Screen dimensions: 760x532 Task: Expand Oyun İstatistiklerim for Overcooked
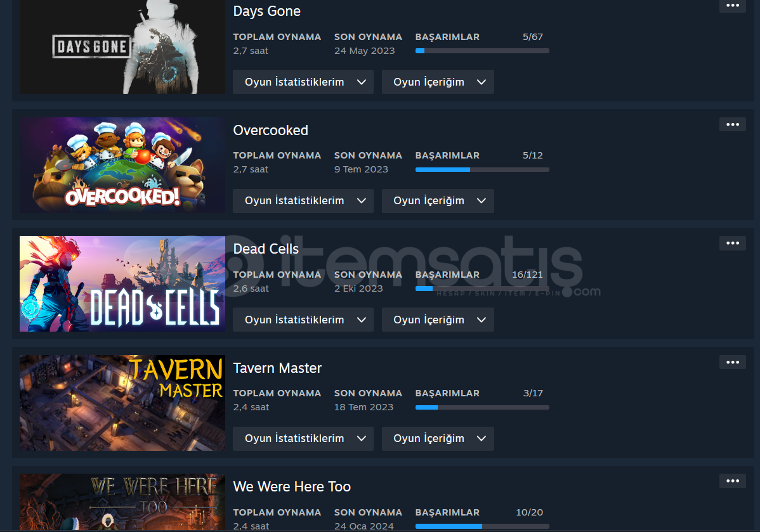pos(303,200)
